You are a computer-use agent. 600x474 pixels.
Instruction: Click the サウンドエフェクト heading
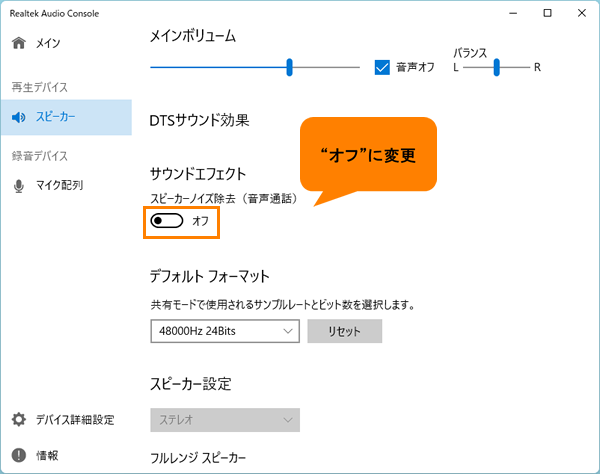point(198,174)
